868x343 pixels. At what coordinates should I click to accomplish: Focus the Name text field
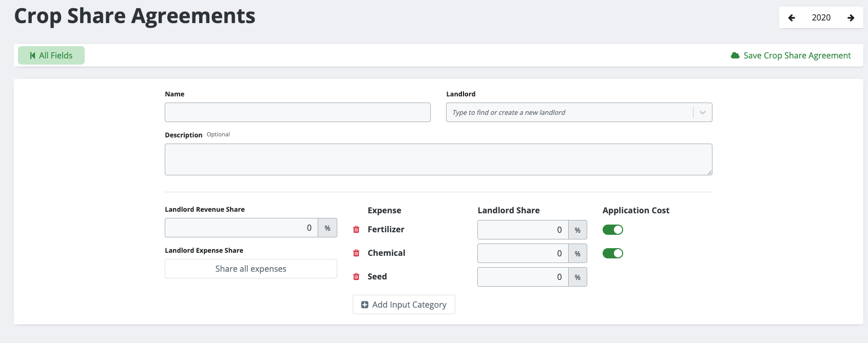(297, 112)
